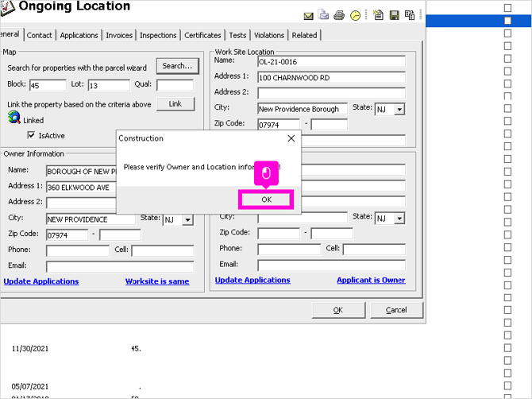Click the yellow clock icon

[x=355, y=16]
